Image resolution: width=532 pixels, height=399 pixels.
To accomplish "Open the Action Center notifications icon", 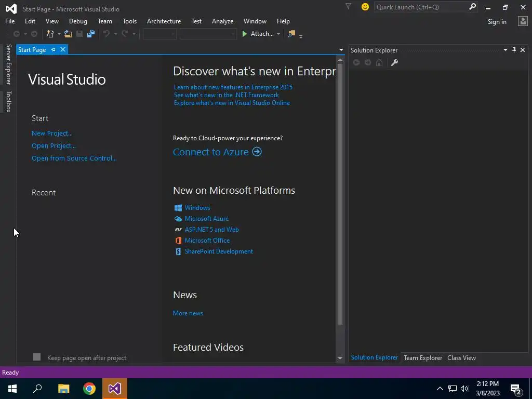I will pyautogui.click(x=516, y=389).
